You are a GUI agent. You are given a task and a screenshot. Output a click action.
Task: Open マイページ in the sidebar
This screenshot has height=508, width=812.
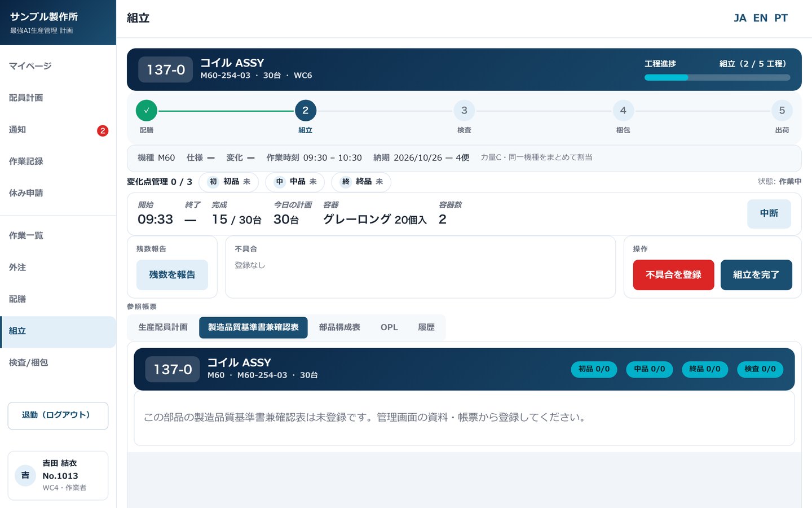point(58,66)
